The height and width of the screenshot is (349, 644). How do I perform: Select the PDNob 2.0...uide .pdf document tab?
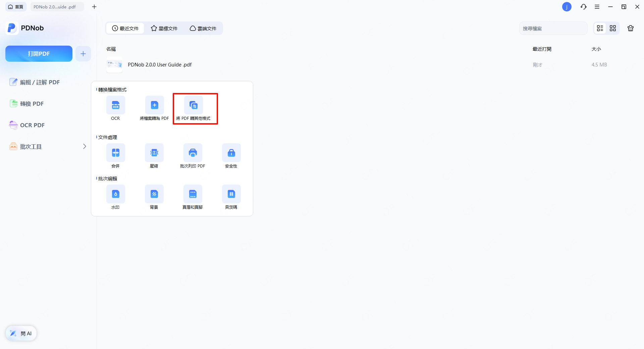(x=57, y=7)
